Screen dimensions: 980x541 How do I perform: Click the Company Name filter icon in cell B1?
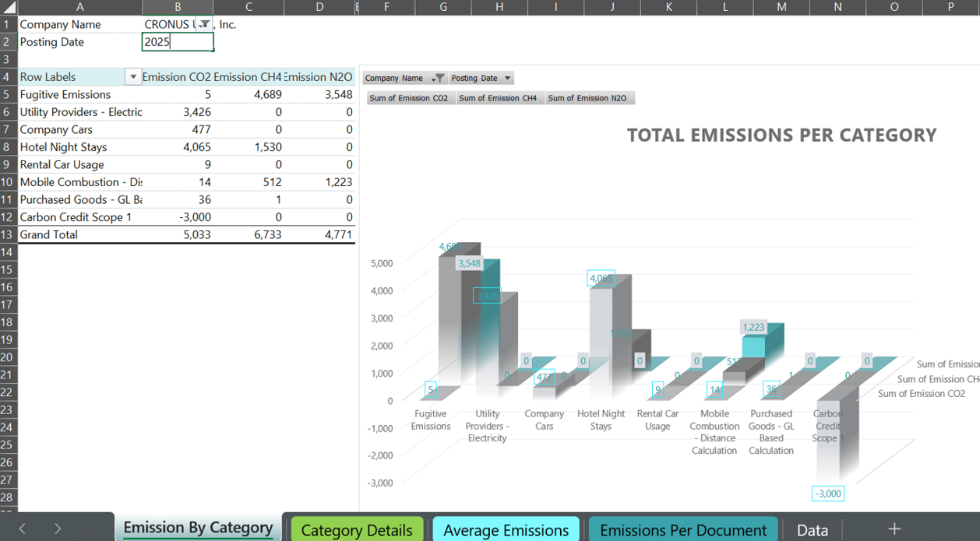pyautogui.click(x=204, y=24)
